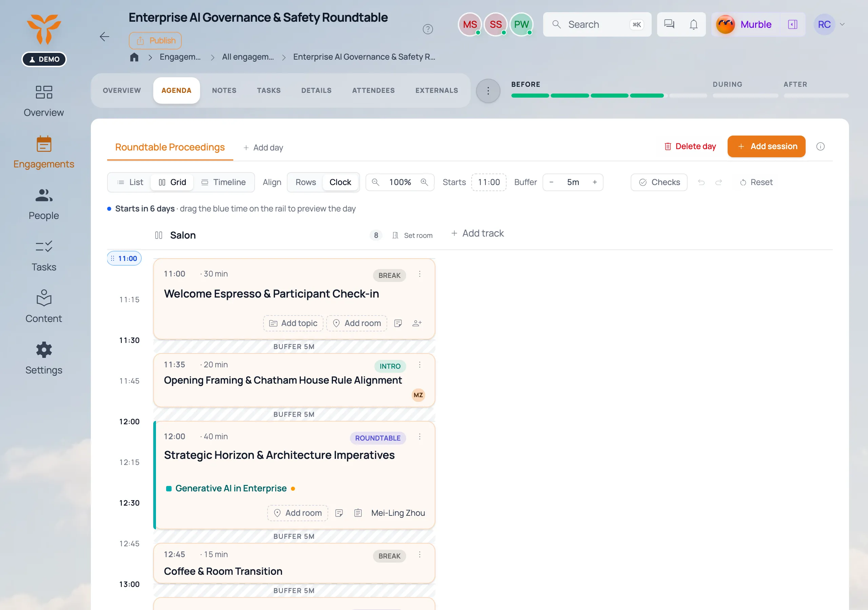
Task: Click the redo arrow icon
Action: coord(718,182)
